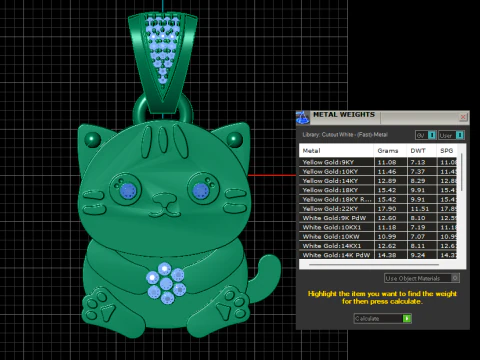Click the 14.28 grams value
Image resolution: width=480 pixels, height=360 pixels.
coord(387,255)
